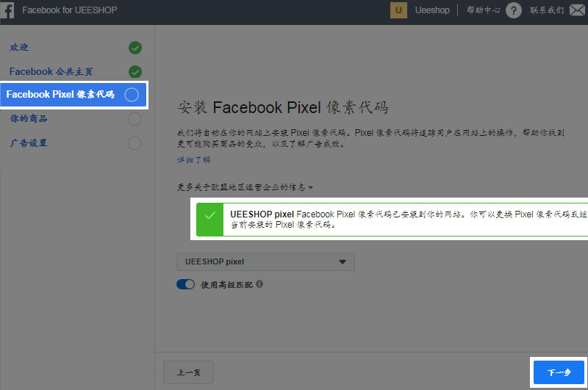Open the 详细了解 link

194,160
